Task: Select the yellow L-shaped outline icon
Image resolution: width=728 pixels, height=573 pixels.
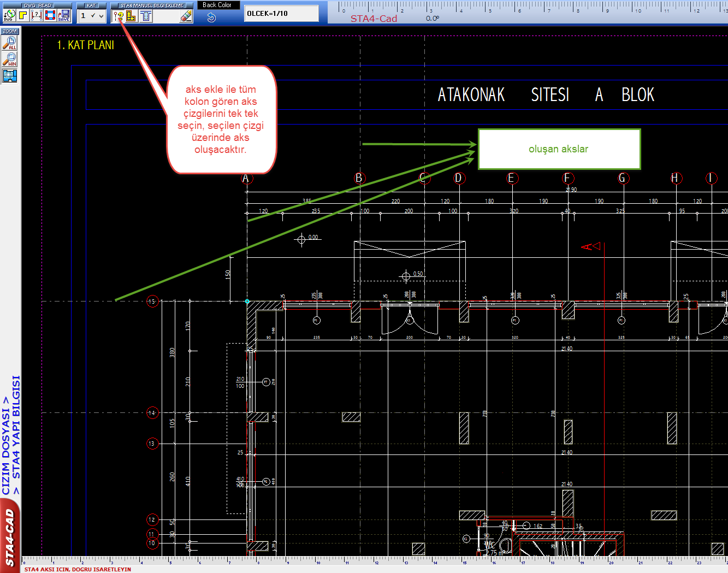Action: pos(23,16)
